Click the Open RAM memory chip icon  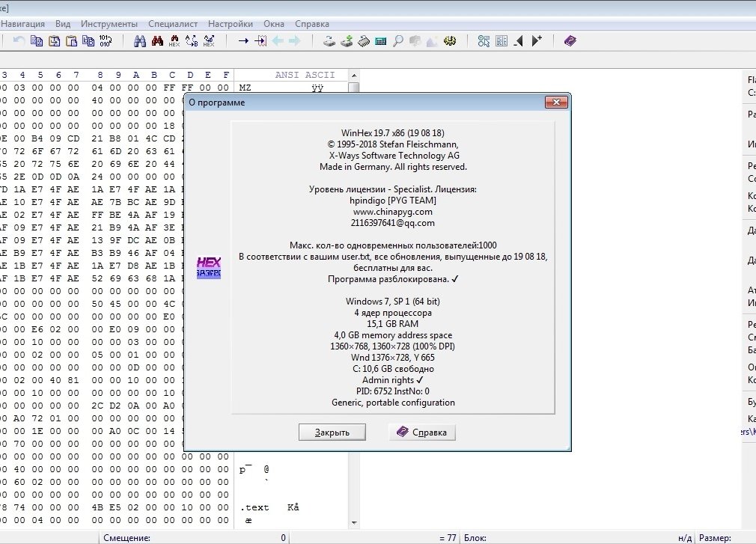pyautogui.click(x=364, y=41)
